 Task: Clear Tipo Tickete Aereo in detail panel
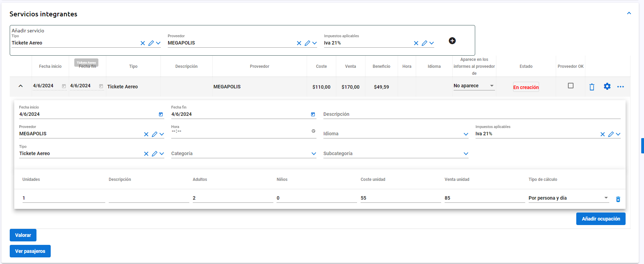[146, 154]
